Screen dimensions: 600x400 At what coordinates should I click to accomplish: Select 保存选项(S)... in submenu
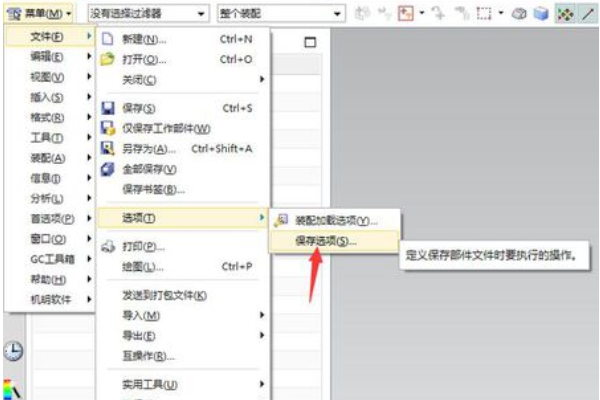coord(334,241)
